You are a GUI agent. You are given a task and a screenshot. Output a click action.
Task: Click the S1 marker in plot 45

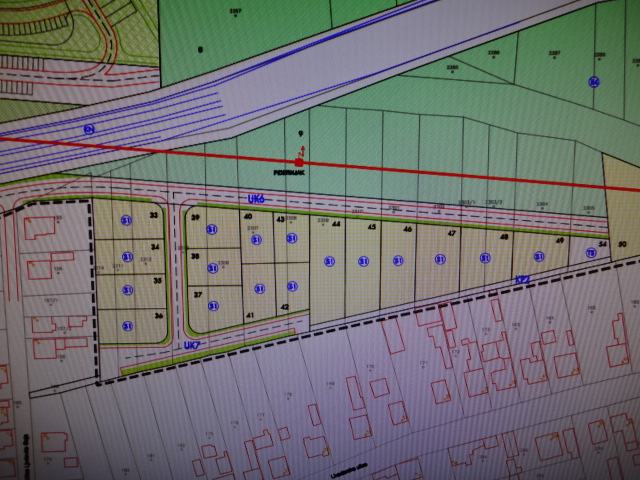pyautogui.click(x=363, y=261)
